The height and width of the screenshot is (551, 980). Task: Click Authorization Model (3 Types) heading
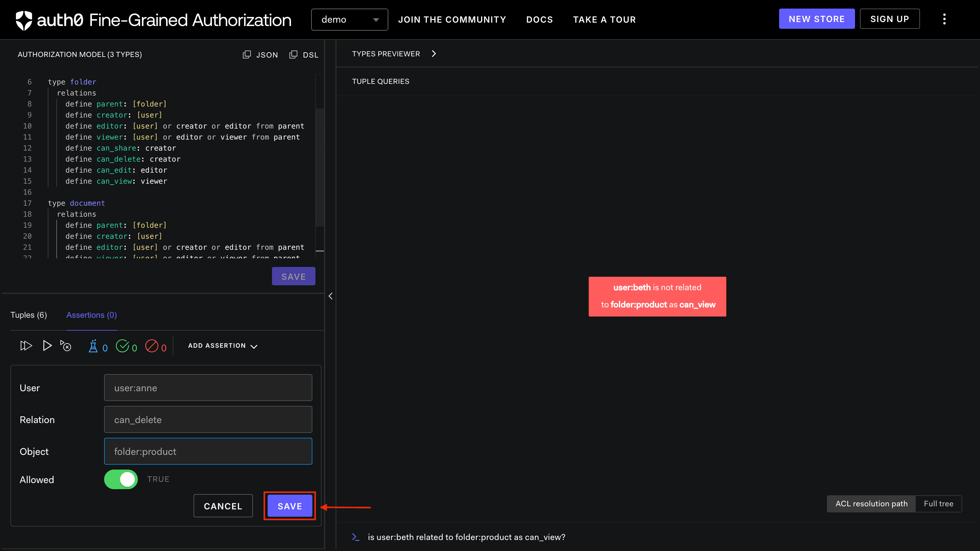click(x=80, y=54)
